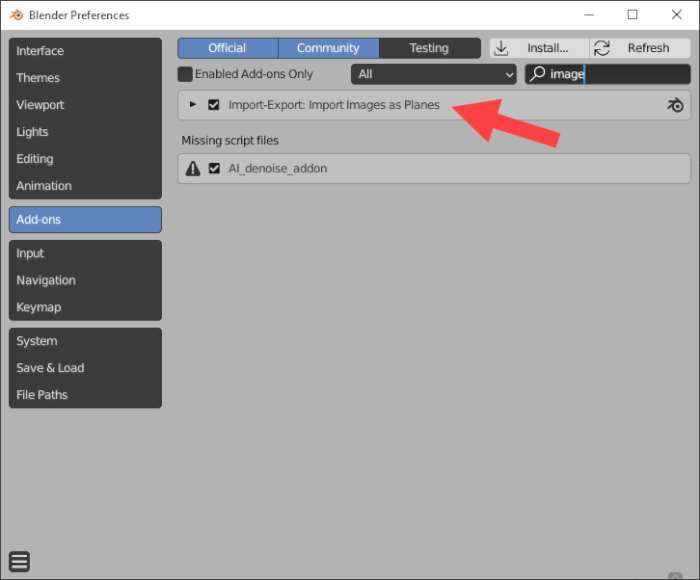
Task: Click the Install add-on button
Action: (x=539, y=48)
